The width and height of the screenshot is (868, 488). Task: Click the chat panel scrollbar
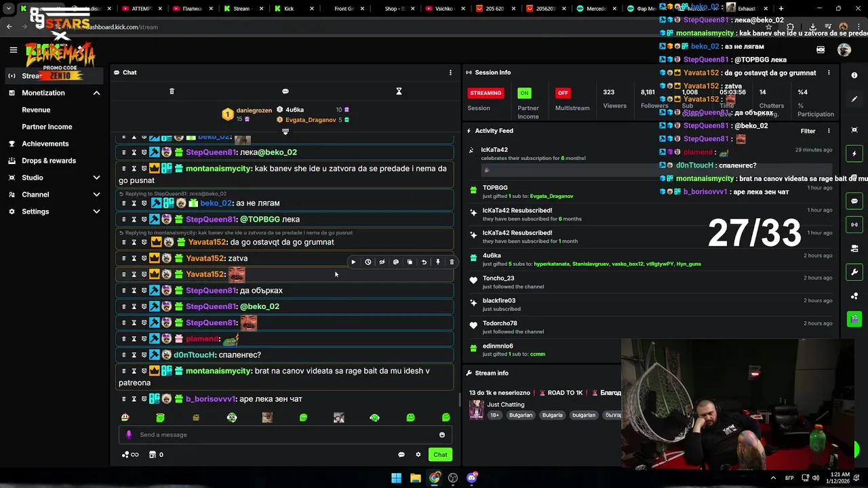click(x=458, y=400)
